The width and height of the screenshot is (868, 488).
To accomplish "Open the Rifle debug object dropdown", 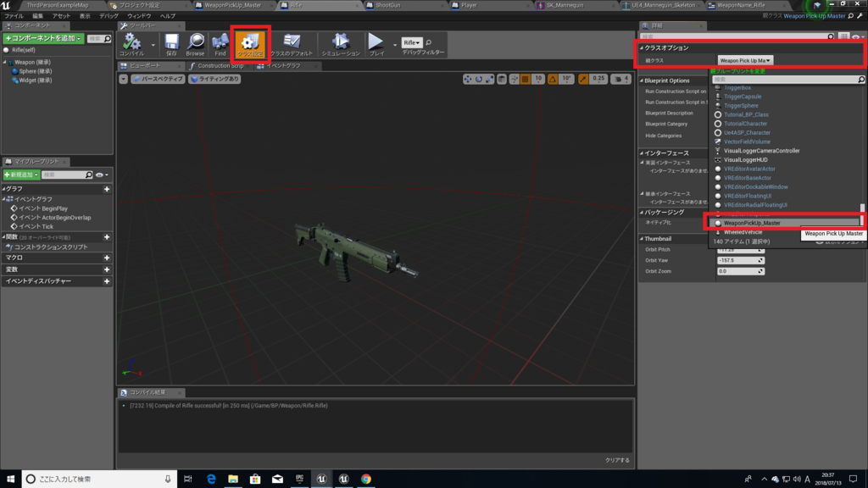I will pyautogui.click(x=411, y=42).
